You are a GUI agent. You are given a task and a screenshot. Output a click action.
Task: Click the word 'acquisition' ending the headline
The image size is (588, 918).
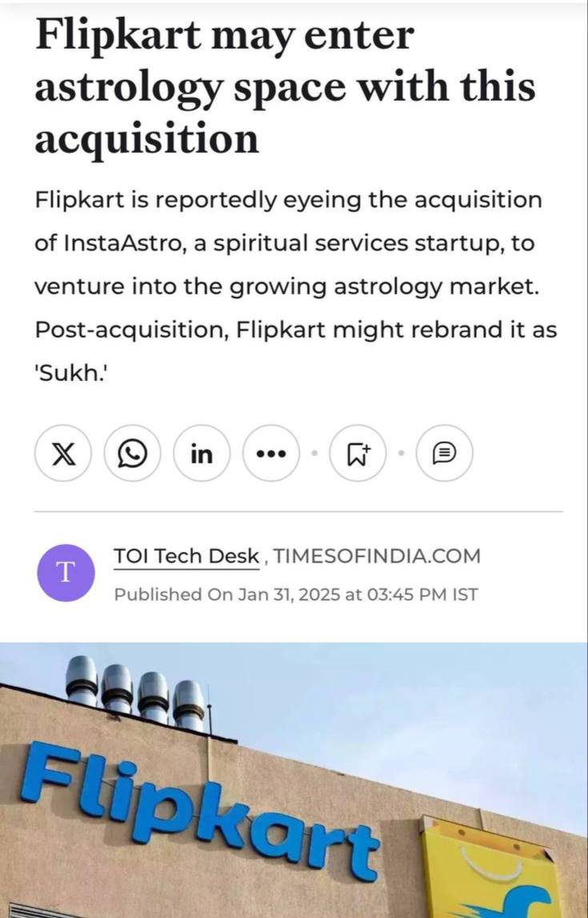coord(146,138)
